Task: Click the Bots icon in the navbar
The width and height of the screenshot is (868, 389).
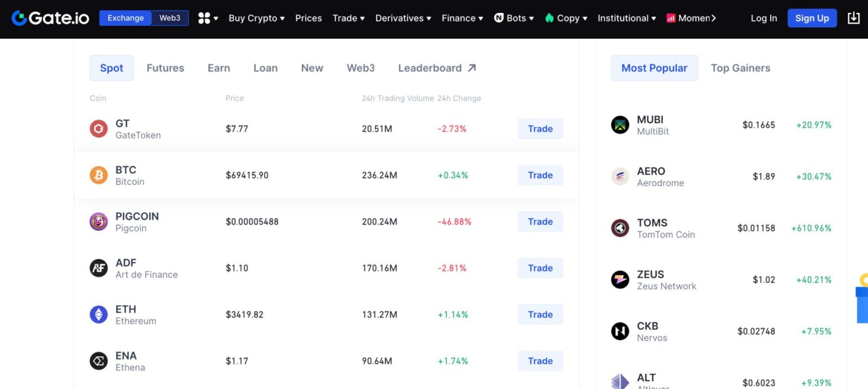Action: point(498,18)
